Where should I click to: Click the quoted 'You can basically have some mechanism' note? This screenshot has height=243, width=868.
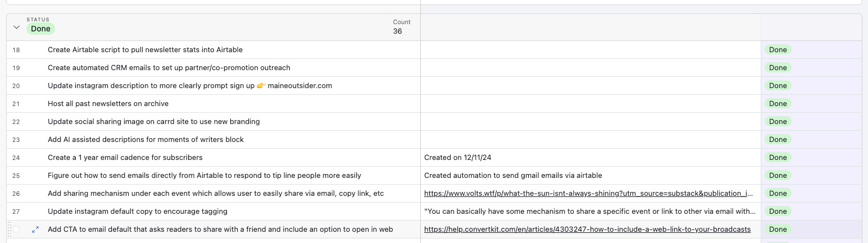[590, 212]
